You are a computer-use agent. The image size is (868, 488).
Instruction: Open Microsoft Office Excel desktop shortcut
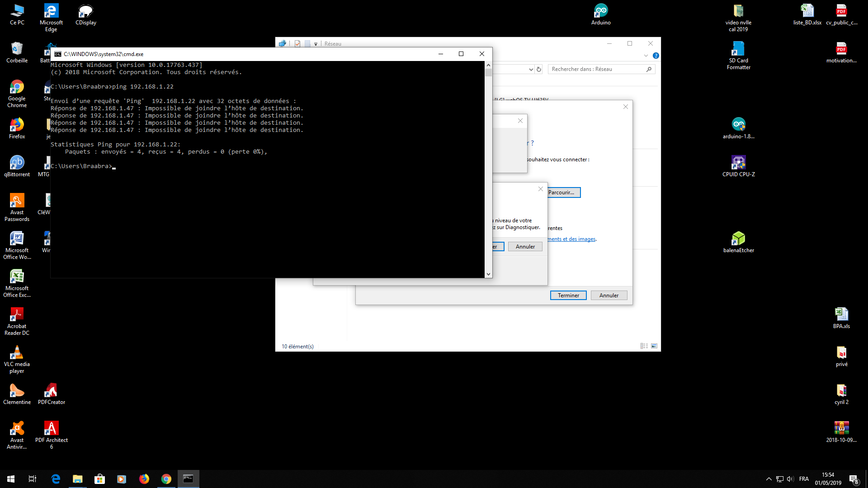pyautogui.click(x=17, y=284)
